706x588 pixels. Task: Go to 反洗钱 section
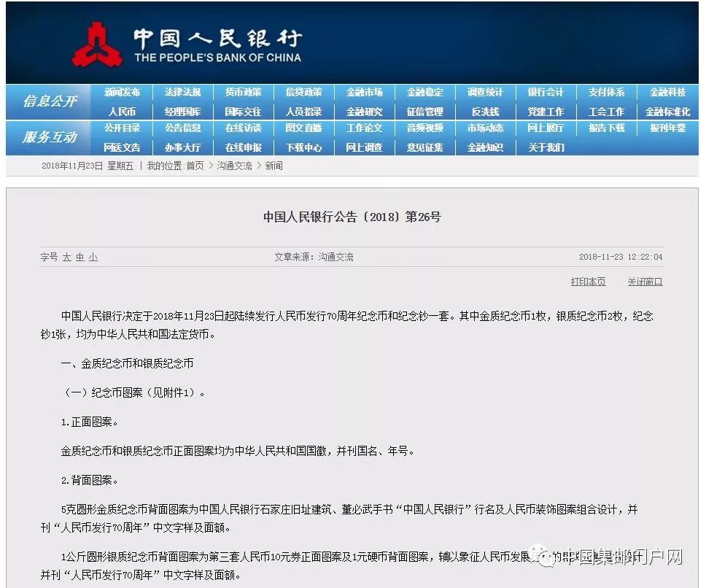485,112
